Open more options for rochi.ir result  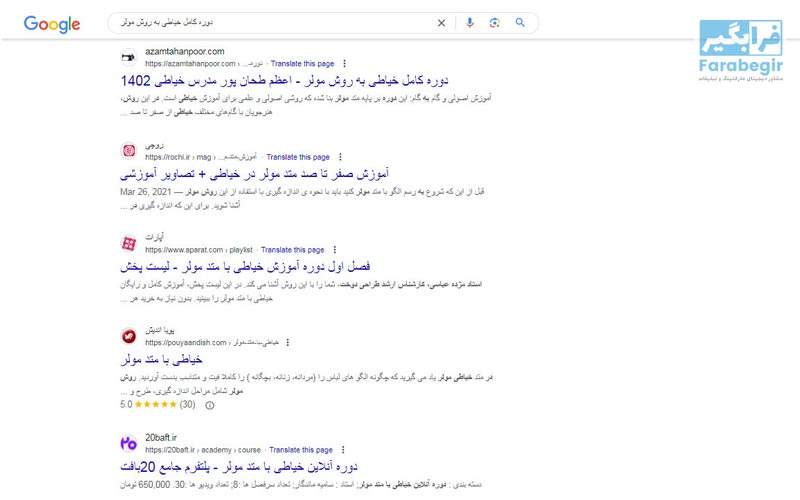click(x=340, y=157)
